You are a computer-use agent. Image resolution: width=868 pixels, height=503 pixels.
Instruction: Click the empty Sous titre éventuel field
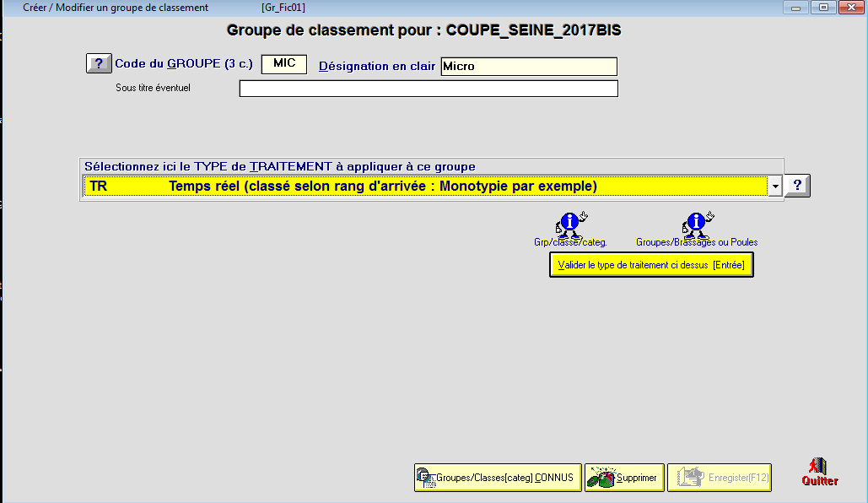click(x=429, y=89)
